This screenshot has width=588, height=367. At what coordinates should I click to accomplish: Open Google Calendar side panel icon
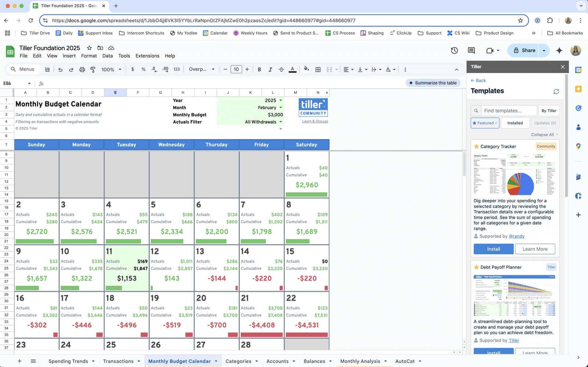[578, 70]
